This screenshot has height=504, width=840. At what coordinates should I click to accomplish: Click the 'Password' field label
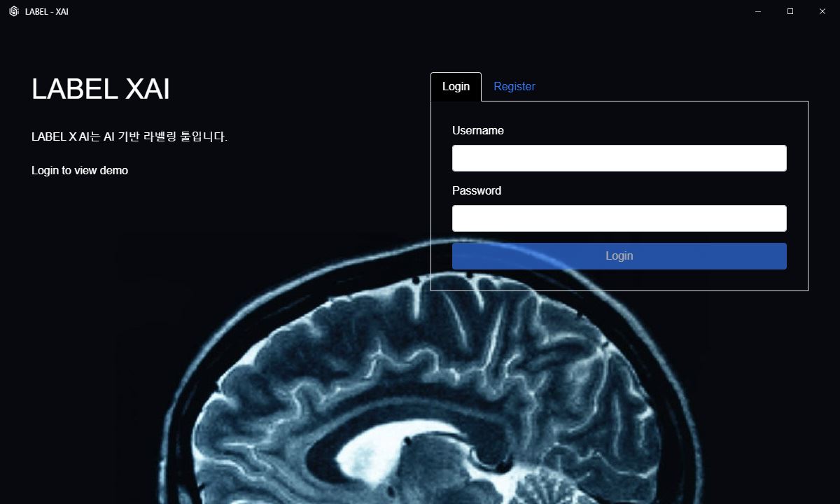click(x=477, y=191)
